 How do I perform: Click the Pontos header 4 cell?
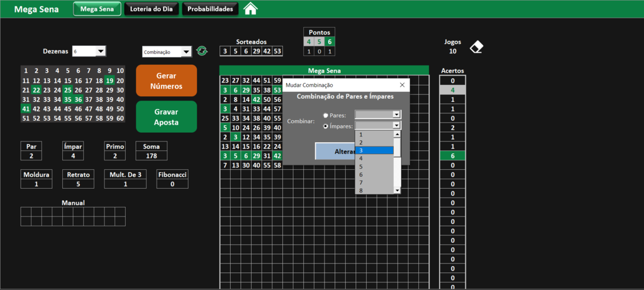pyautogui.click(x=309, y=42)
